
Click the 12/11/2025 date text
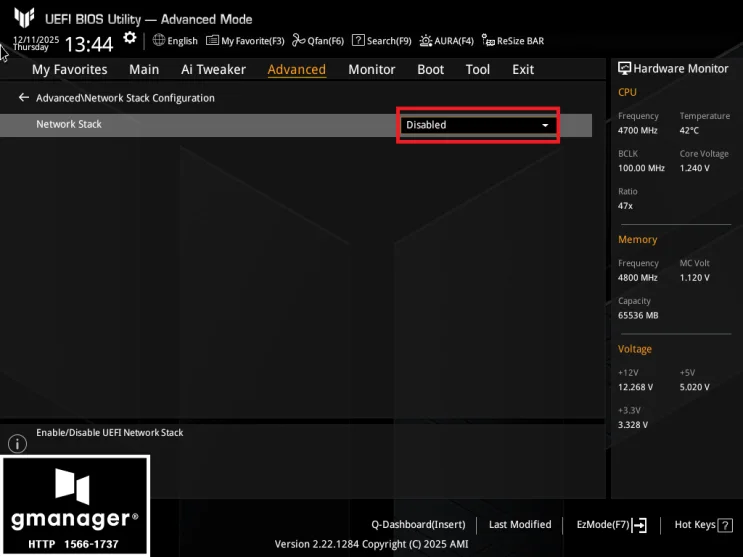[36, 39]
